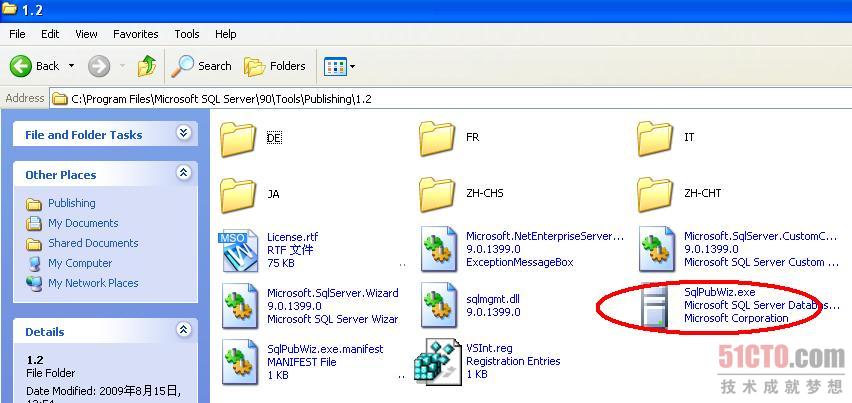Open My Network Places link
Viewport: 852px width, 403px height.
pos(93,283)
